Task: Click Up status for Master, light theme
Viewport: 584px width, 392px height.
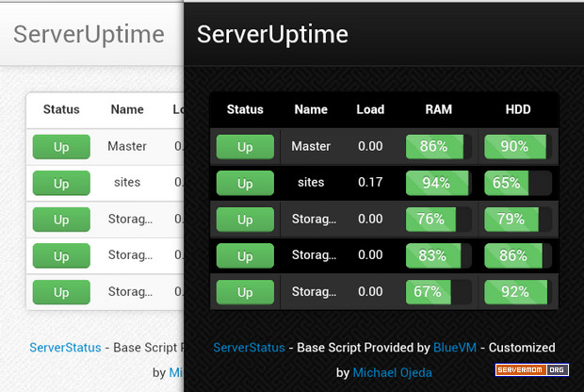Action: (61, 147)
